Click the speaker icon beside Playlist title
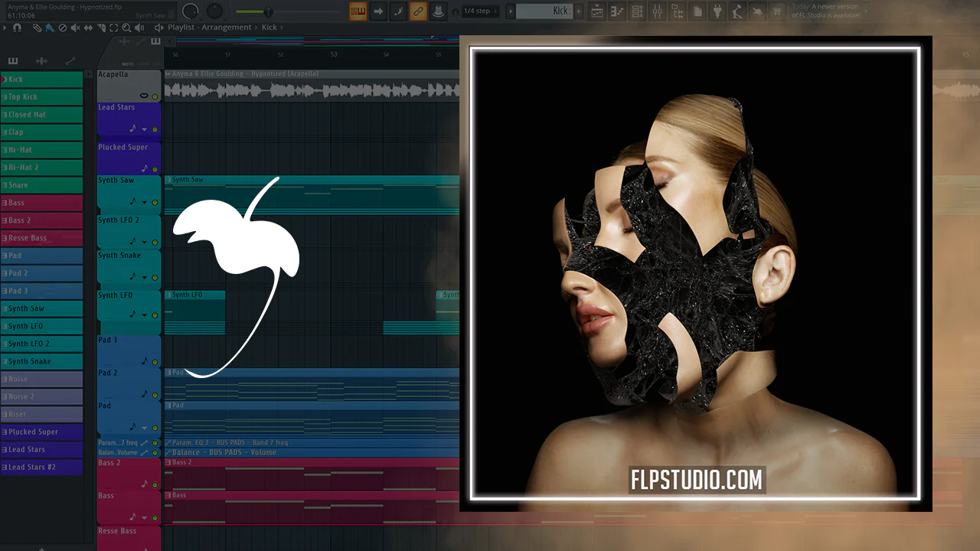Viewport: 980px width, 551px height. pos(158,28)
